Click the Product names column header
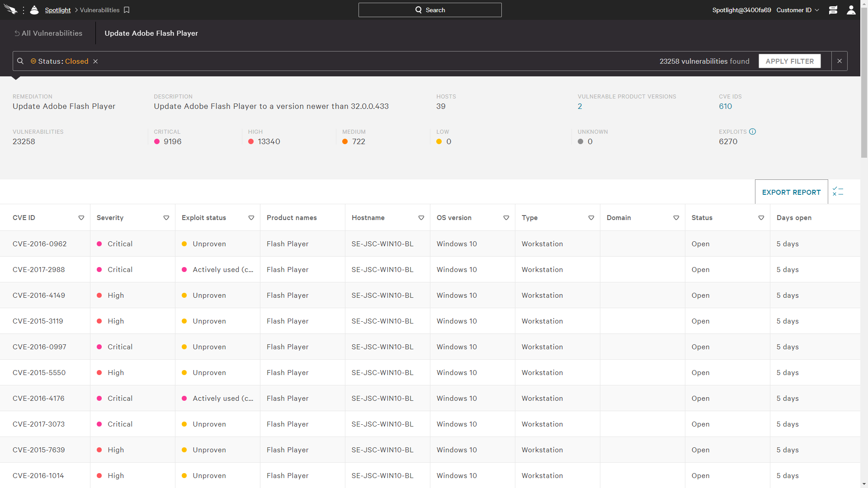868x488 pixels. click(x=292, y=218)
